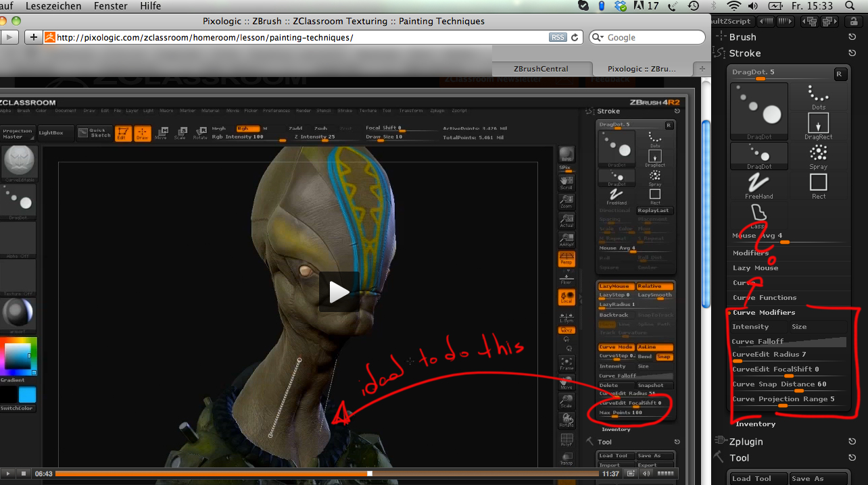Pick the FreeHand stroke icon
Viewport: 868px width, 485px height.
click(759, 185)
